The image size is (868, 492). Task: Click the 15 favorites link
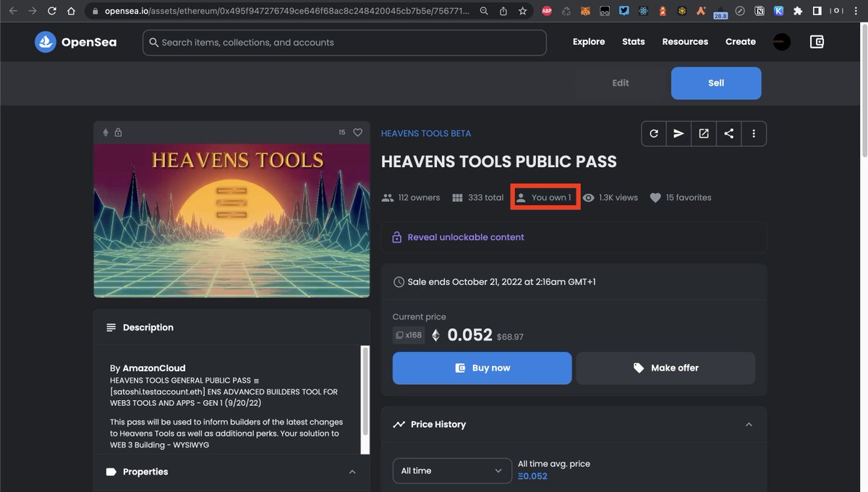click(x=681, y=198)
